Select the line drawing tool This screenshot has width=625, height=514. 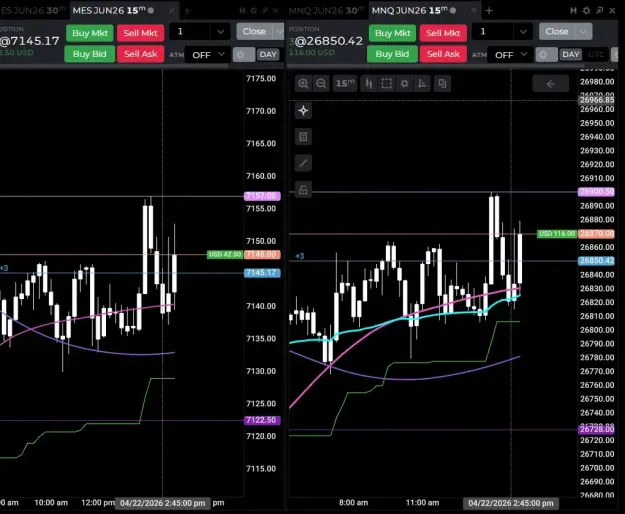tap(303, 163)
